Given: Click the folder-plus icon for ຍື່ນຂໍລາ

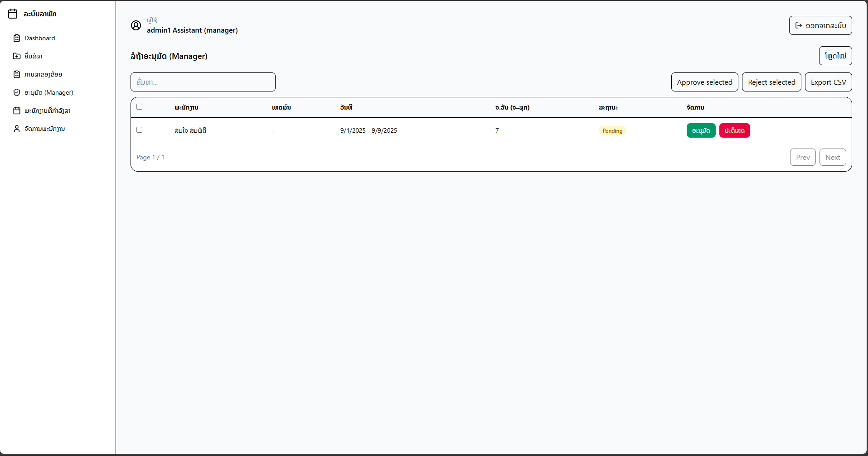Looking at the screenshot, I should (17, 56).
